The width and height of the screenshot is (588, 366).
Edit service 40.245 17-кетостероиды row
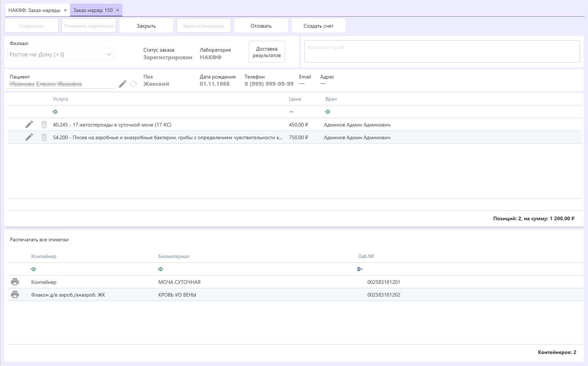tap(29, 125)
